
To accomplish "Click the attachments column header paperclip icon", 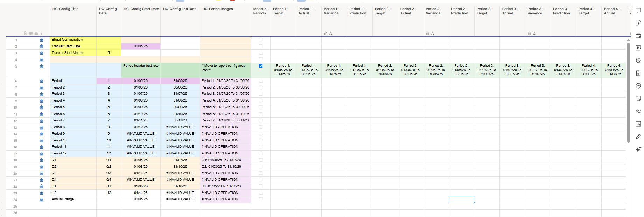I will coord(26,34).
